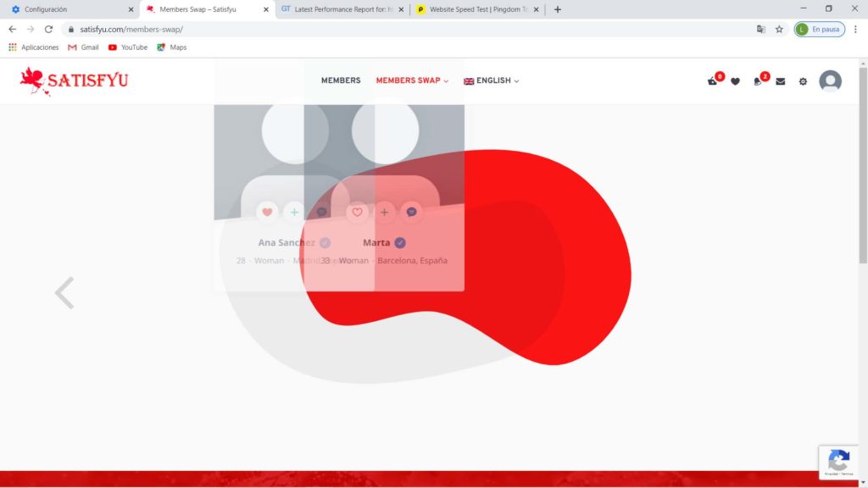Open the Members menu item
This screenshot has width=868, height=488.
tap(341, 80)
